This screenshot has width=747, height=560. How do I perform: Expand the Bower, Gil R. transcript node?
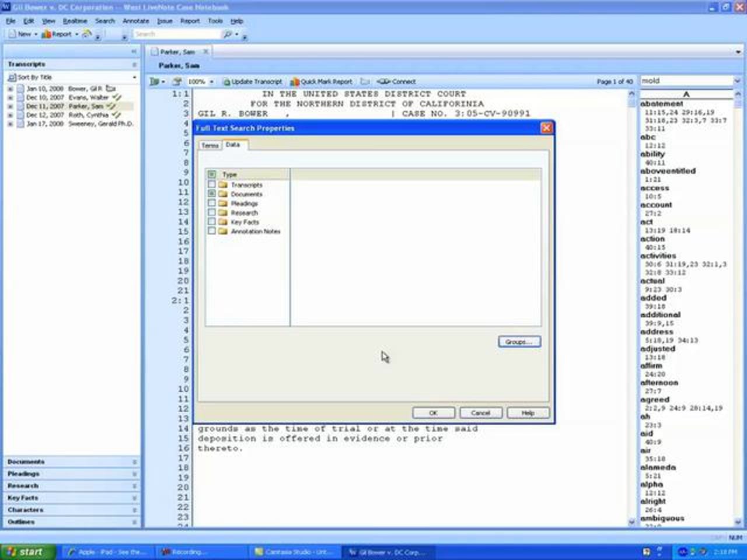(x=10, y=89)
